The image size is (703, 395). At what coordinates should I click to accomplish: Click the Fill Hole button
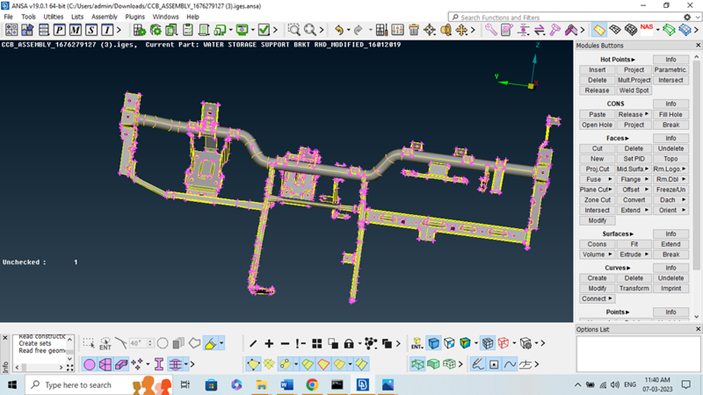click(x=671, y=115)
